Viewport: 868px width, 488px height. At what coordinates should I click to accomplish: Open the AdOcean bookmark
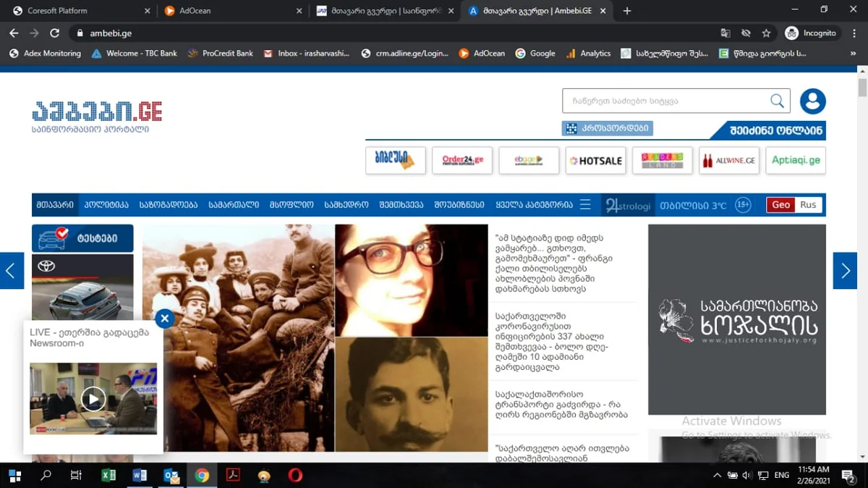(x=482, y=54)
